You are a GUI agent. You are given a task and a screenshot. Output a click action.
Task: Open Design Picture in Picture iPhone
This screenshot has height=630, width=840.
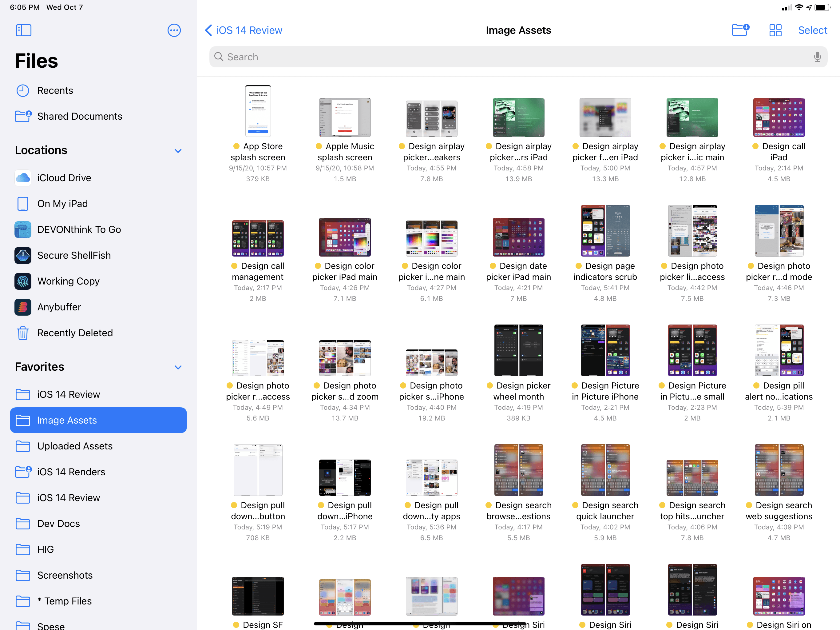tap(605, 350)
